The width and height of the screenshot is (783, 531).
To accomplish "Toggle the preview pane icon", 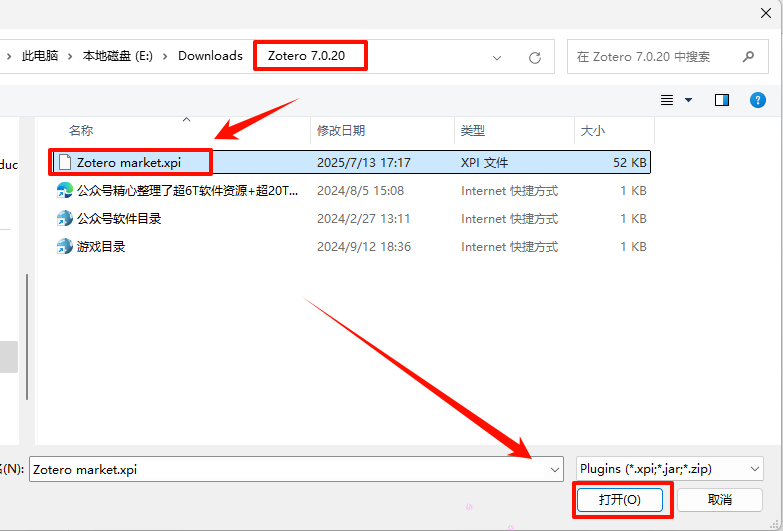I will [722, 100].
